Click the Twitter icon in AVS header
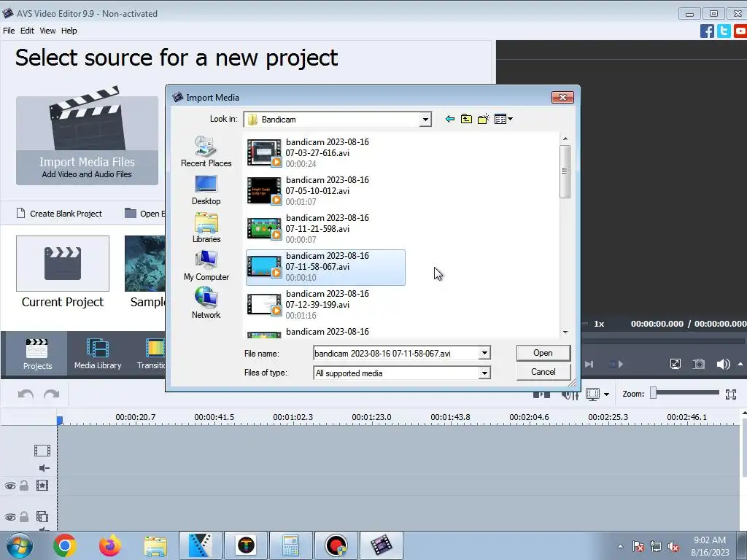Viewport: 747px width, 560px height. click(724, 31)
